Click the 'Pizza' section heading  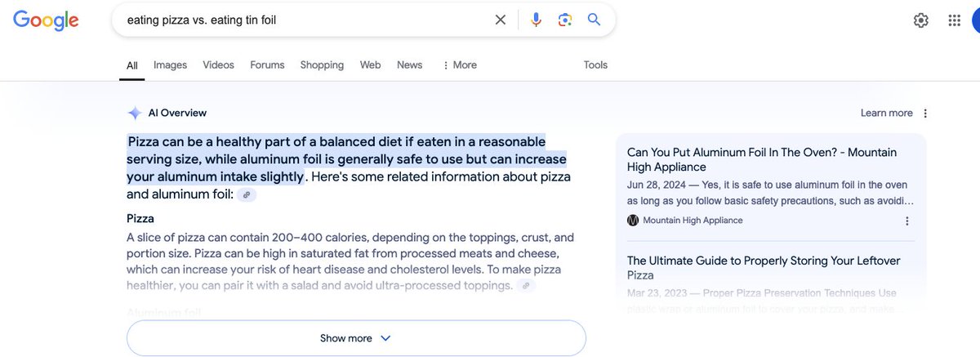pyautogui.click(x=140, y=219)
